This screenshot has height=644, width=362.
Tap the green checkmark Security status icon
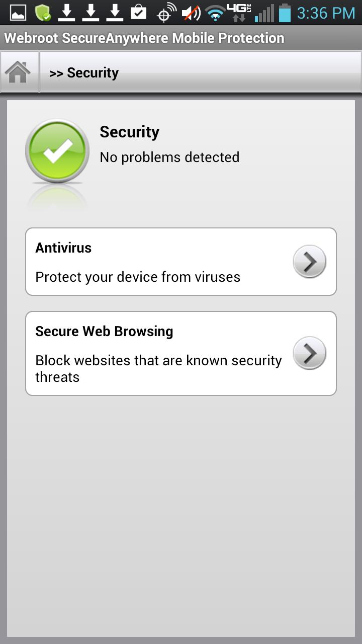(57, 150)
